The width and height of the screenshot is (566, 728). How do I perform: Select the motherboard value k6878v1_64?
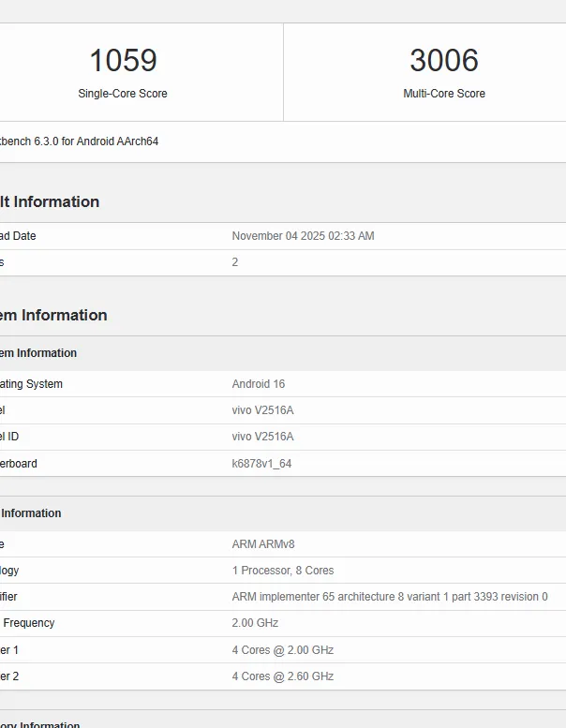[x=261, y=464]
